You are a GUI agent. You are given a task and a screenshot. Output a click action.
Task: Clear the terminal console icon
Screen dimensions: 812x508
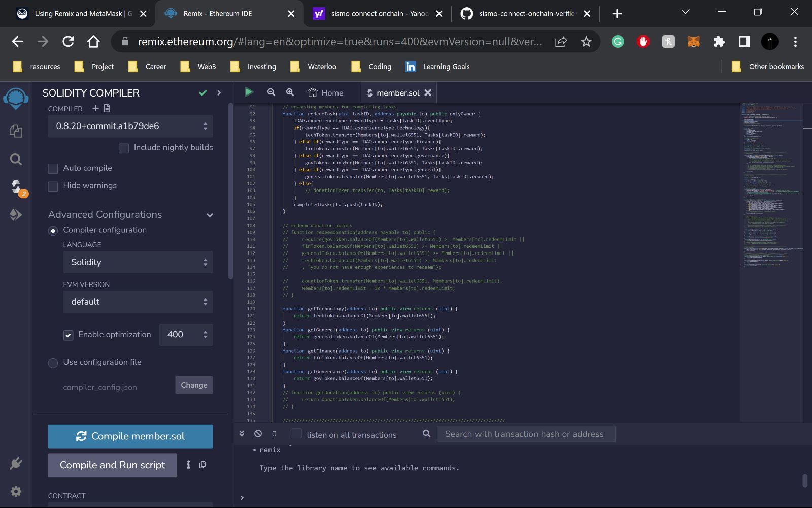pyautogui.click(x=258, y=434)
